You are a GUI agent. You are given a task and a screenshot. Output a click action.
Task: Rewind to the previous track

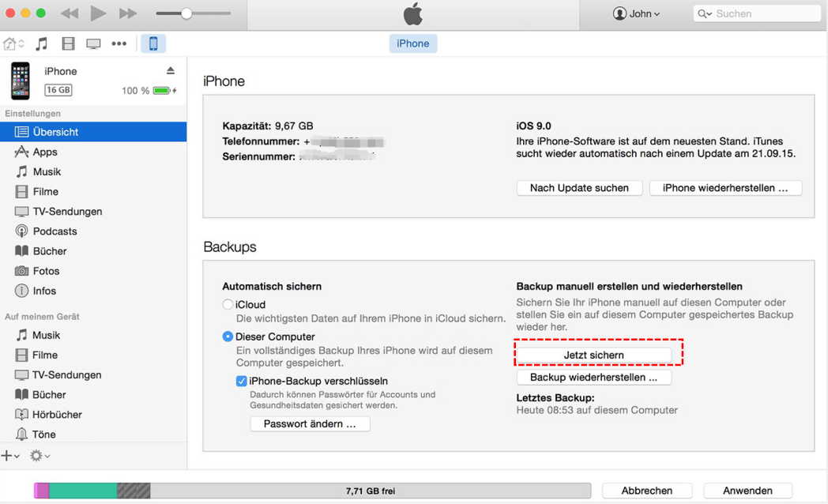coord(70,13)
